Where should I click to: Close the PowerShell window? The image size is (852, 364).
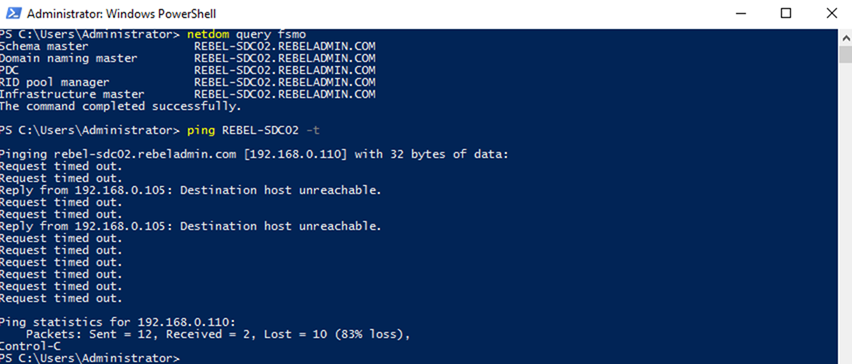tap(831, 14)
